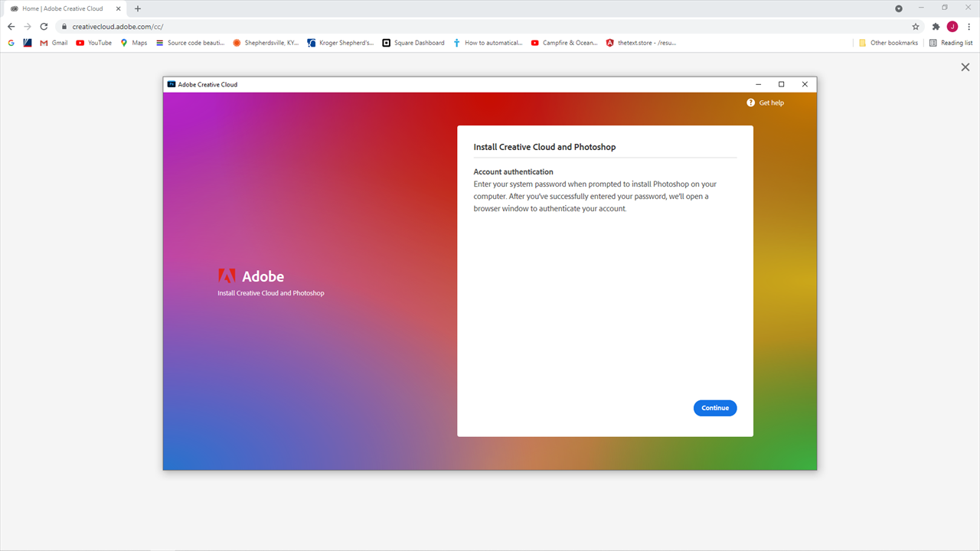The height and width of the screenshot is (551, 980).
Task: Open the Gmail bookmark
Action: point(54,43)
